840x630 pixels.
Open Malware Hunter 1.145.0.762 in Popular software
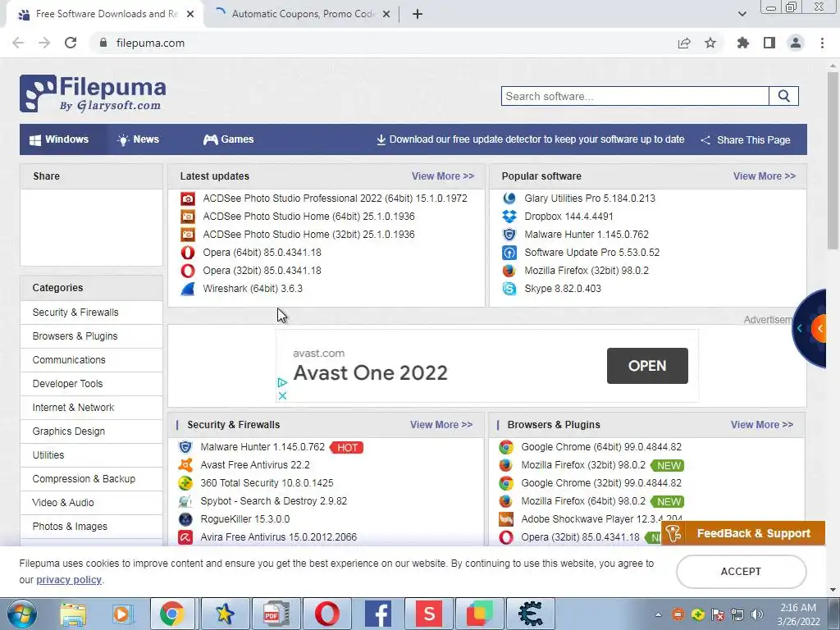(586, 234)
